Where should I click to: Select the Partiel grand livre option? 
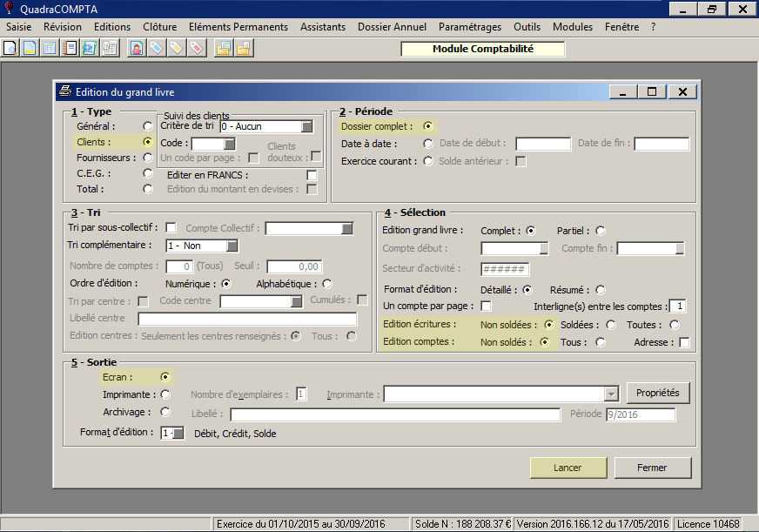pos(601,231)
